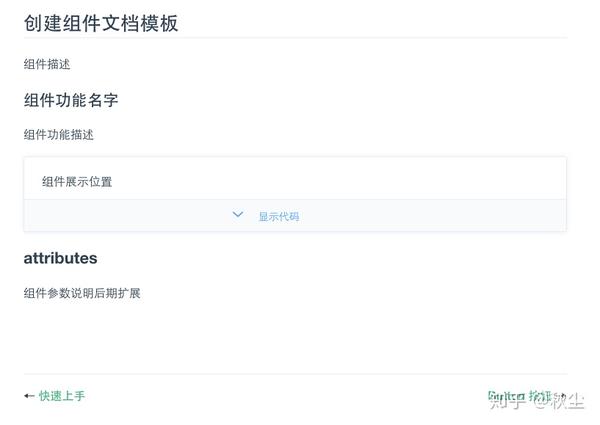Viewport: 600px width, 425px height.
Task: Expand code with the down chevron icon
Action: (x=238, y=214)
